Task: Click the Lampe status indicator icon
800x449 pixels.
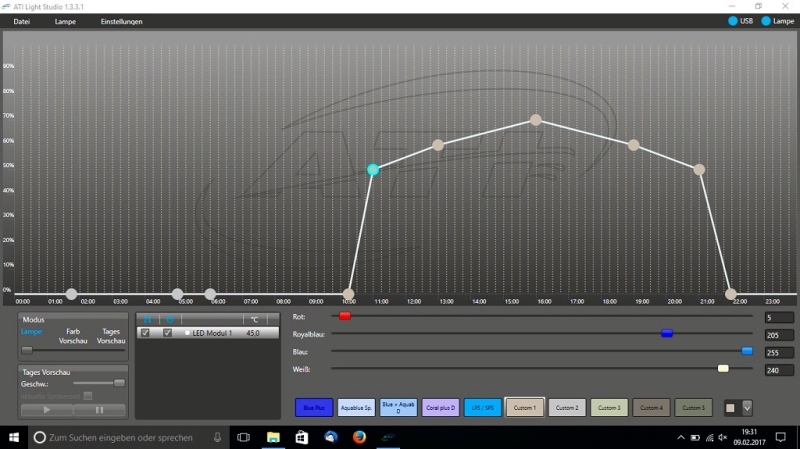Action: click(766, 21)
